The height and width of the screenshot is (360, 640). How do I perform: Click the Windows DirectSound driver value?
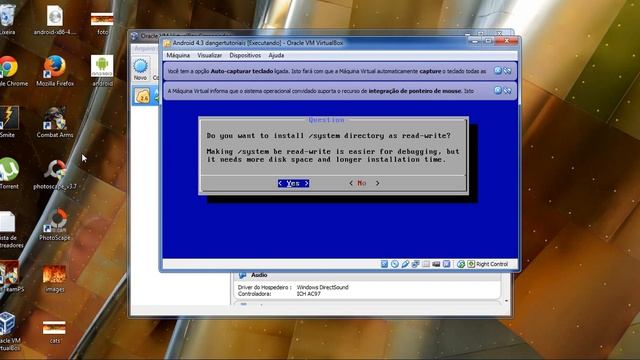(322, 287)
